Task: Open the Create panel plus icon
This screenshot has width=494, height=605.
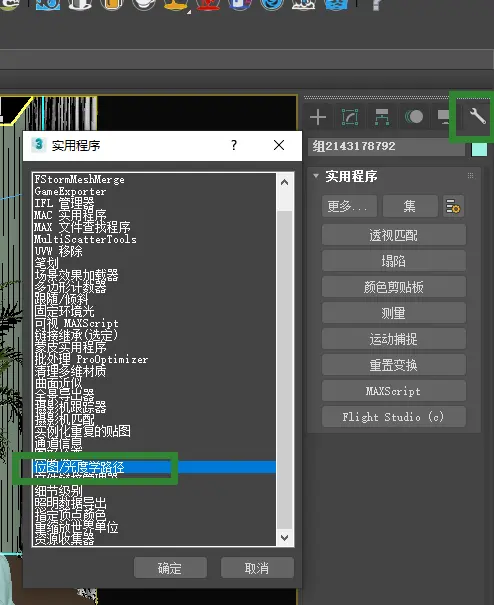Action: coord(318,117)
